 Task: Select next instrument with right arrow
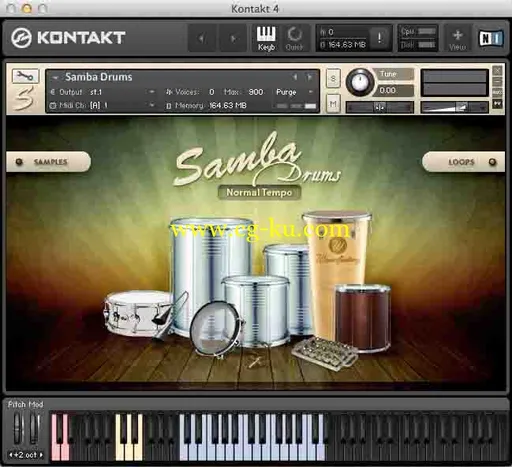309,77
